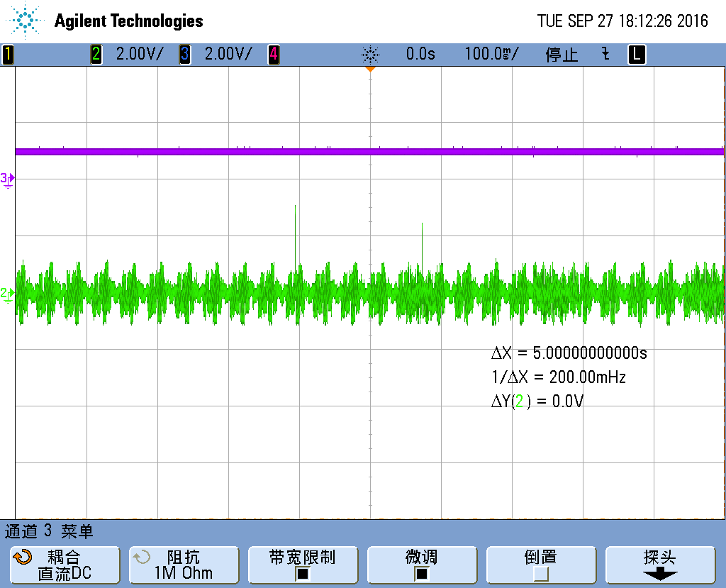This screenshot has width=726, height=588.
Task: Click the 停止 run status text
Action: click(562, 55)
